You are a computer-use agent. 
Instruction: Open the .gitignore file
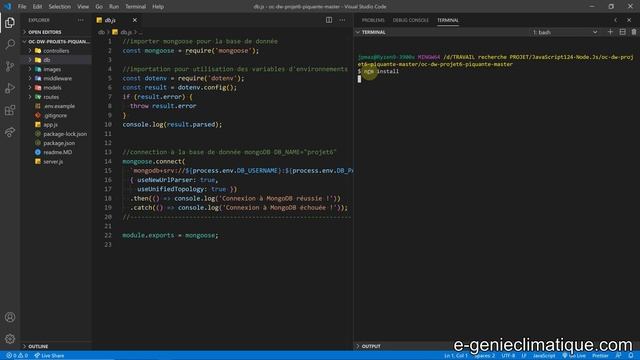point(56,116)
